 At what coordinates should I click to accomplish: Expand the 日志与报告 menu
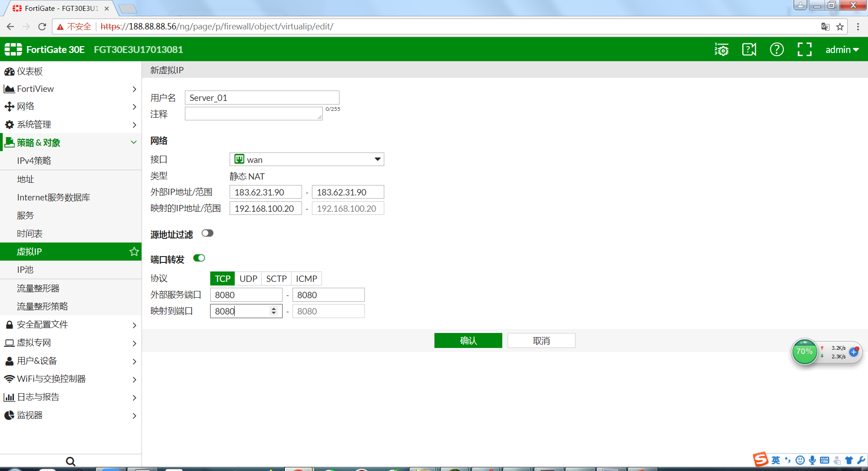[x=71, y=397]
